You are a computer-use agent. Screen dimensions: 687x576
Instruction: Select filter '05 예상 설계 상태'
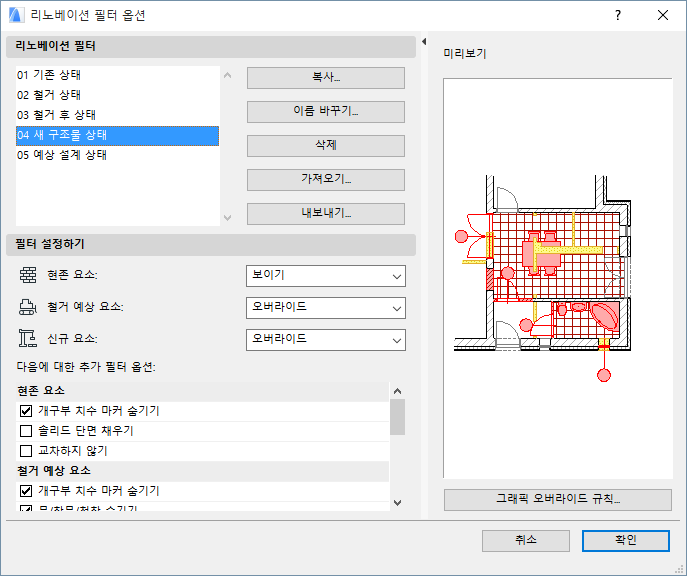[x=117, y=155]
